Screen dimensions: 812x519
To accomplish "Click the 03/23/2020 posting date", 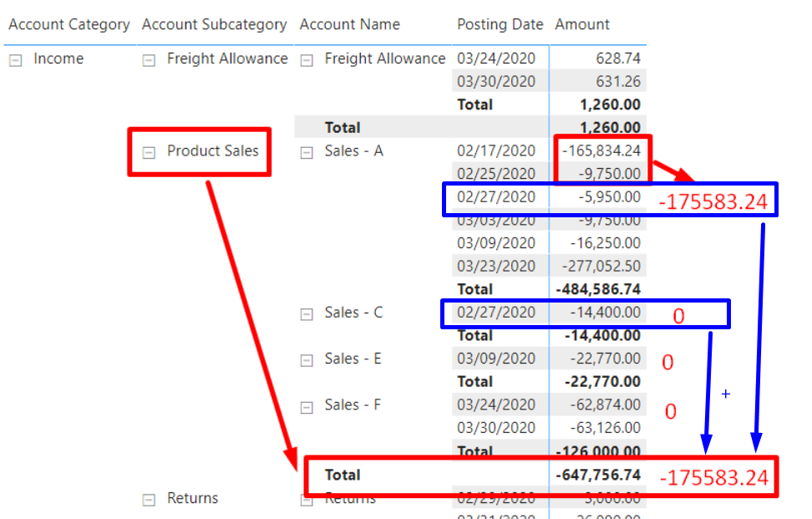I will pos(496,267).
